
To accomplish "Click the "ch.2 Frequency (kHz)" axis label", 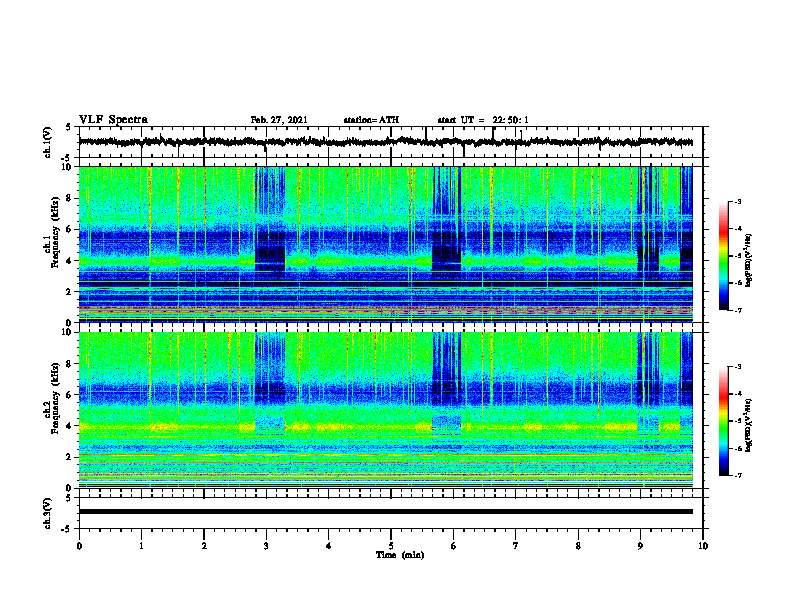I will [x=51, y=398].
